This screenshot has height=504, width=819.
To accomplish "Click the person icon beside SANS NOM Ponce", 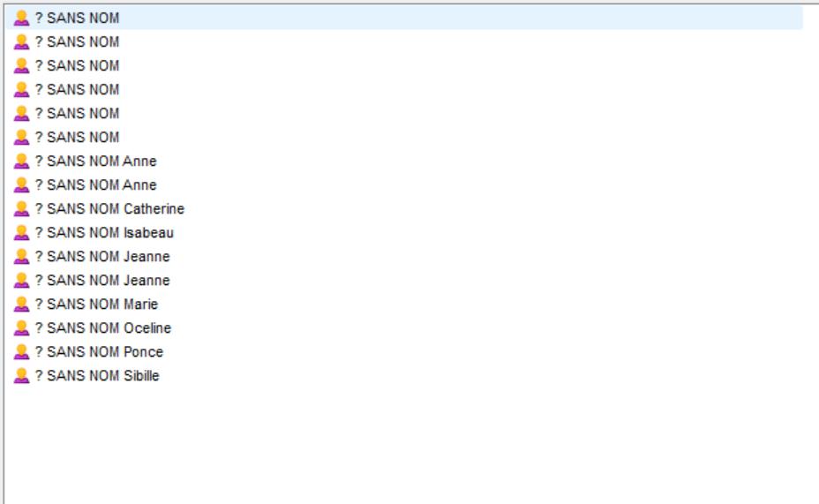I will 21,352.
